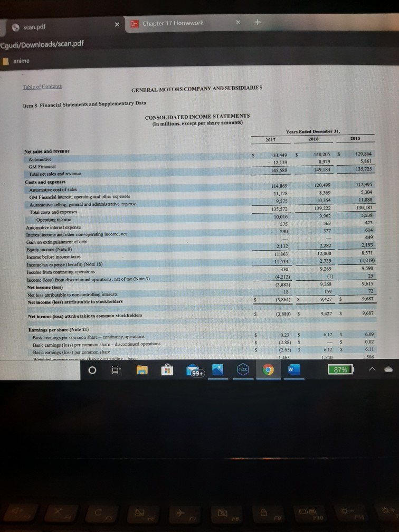
Task: Click the 87% battery indicator
Action: [x=340, y=369]
